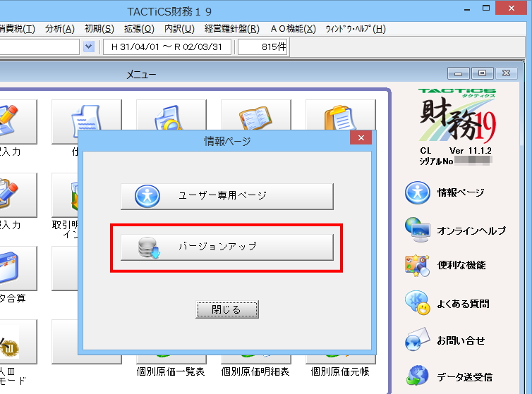Screen dimensions: 532x394
Task: Click the 便利な機能 sidebar label
Action: [461, 265]
